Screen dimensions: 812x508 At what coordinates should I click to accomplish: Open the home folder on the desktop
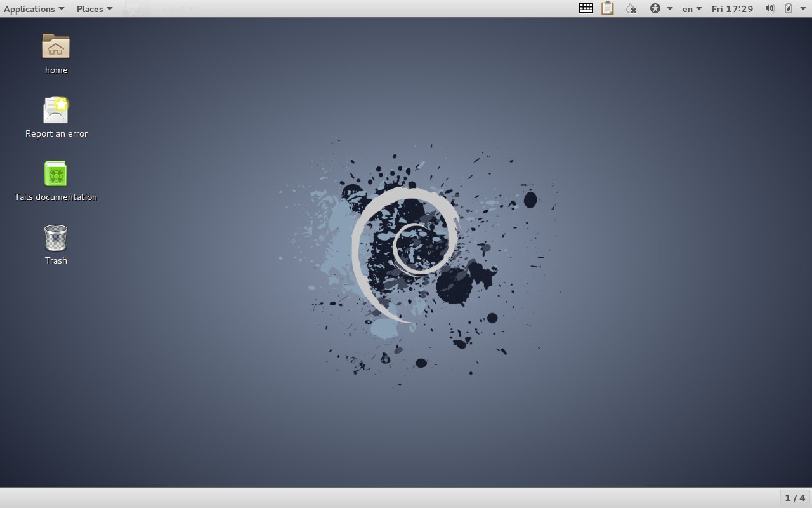click(56, 46)
